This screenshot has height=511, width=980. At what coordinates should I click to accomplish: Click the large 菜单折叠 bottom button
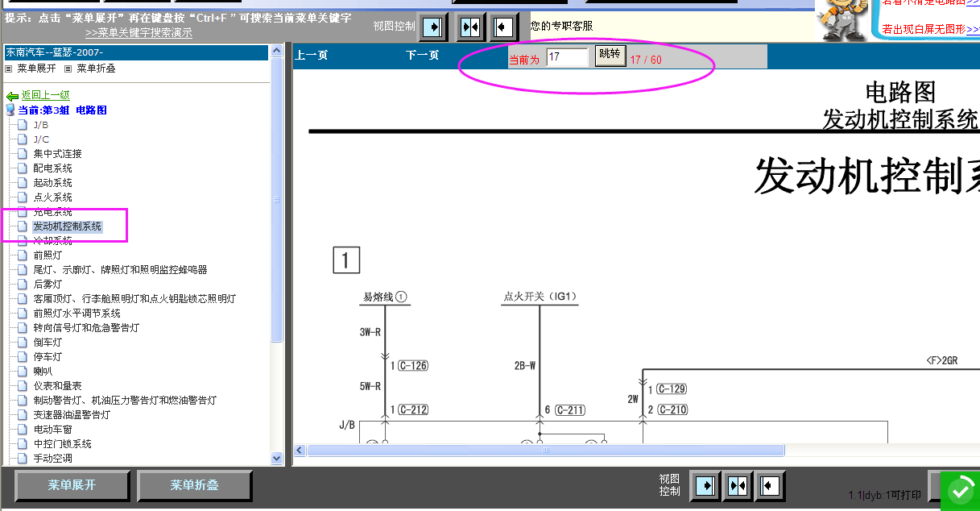click(x=194, y=485)
